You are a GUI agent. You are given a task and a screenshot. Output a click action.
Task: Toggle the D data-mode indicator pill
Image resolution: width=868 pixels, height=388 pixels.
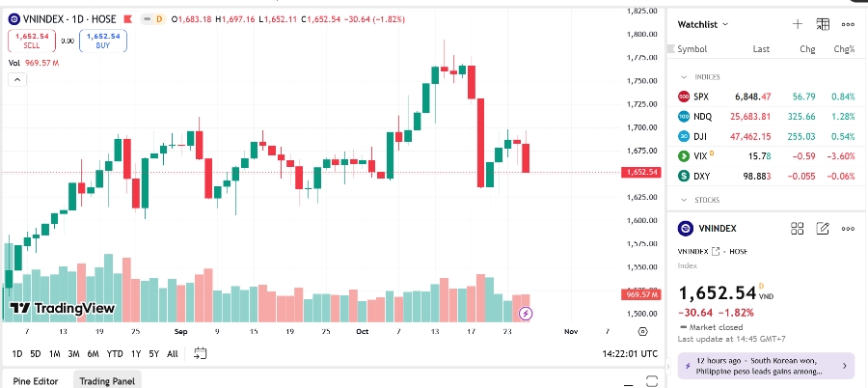point(160,19)
